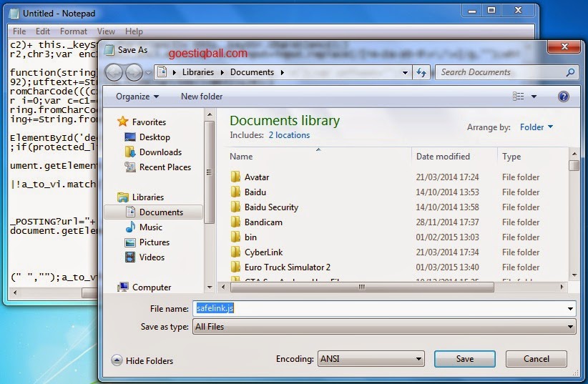The height and width of the screenshot is (384, 588).
Task: Select the Bandicam folder
Action: 263,222
